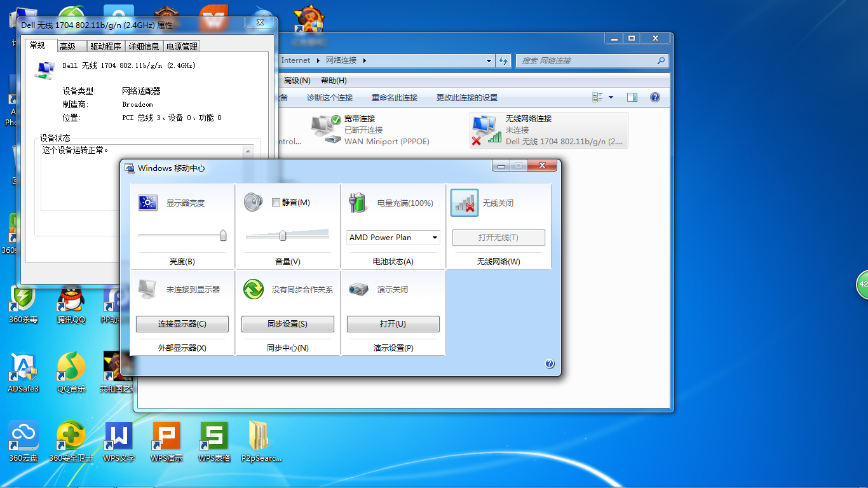Viewport: 868px width, 488px height.
Task: Open WPS表格 desktop shortcut
Action: pyautogui.click(x=214, y=442)
